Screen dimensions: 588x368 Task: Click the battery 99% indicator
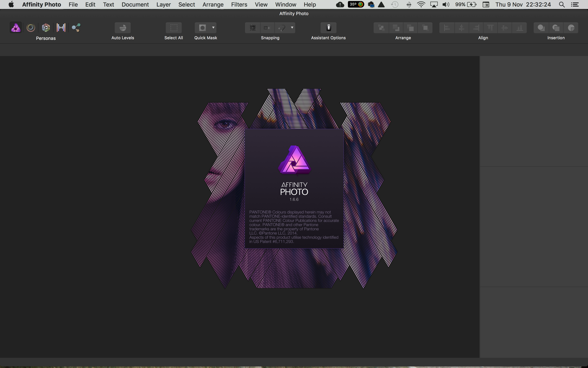click(466, 4)
